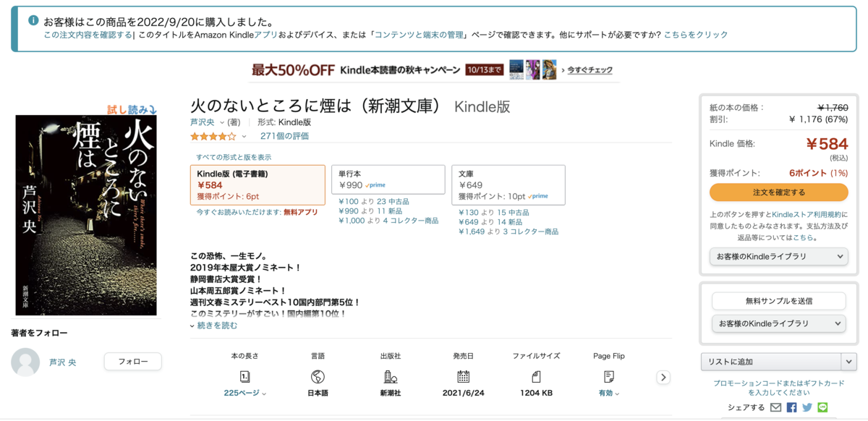Image resolution: width=868 pixels, height=421 pixels.
Task: Expand the 225ページ length dropdown
Action: coord(245,393)
